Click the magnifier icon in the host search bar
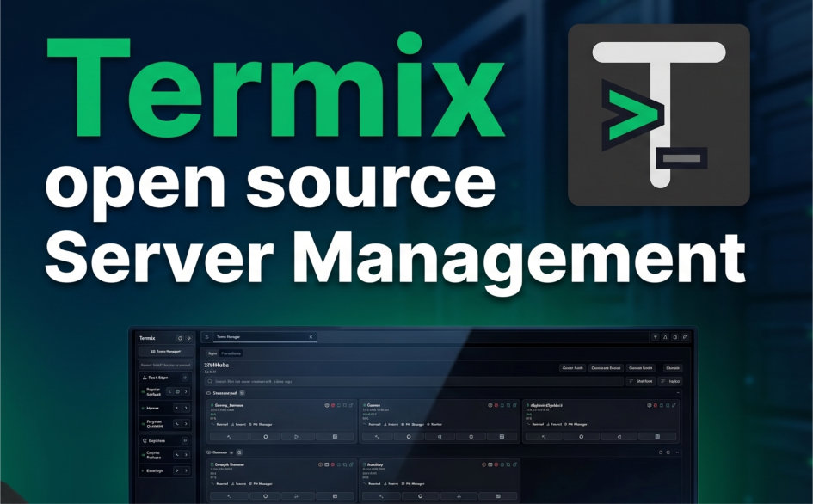The width and height of the screenshot is (813, 504). click(208, 381)
